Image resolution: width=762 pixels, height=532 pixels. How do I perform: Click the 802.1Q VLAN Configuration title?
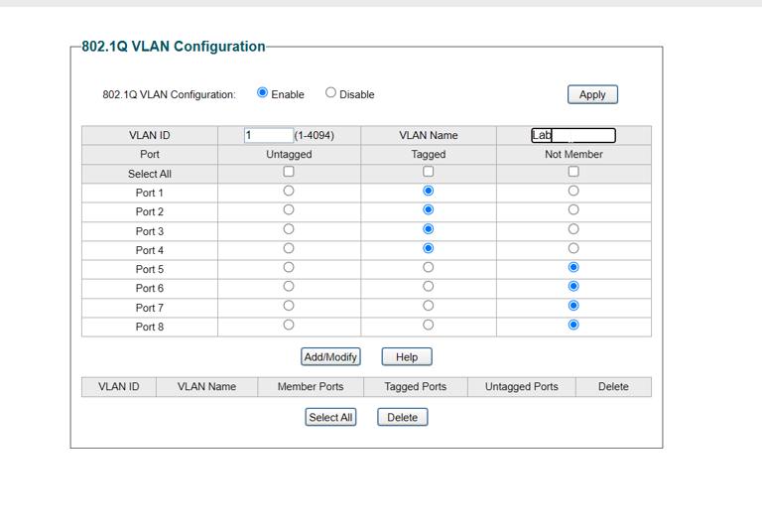click(174, 47)
